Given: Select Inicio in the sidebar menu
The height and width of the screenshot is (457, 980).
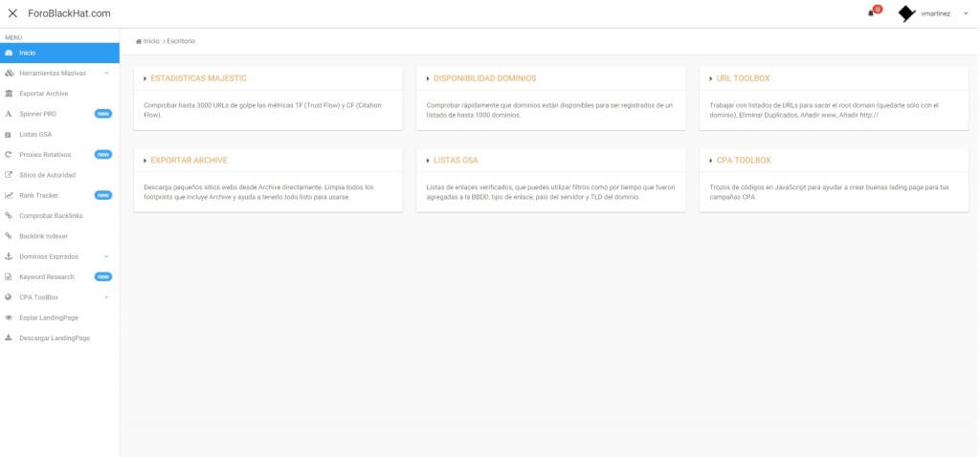Looking at the screenshot, I should (59, 54).
